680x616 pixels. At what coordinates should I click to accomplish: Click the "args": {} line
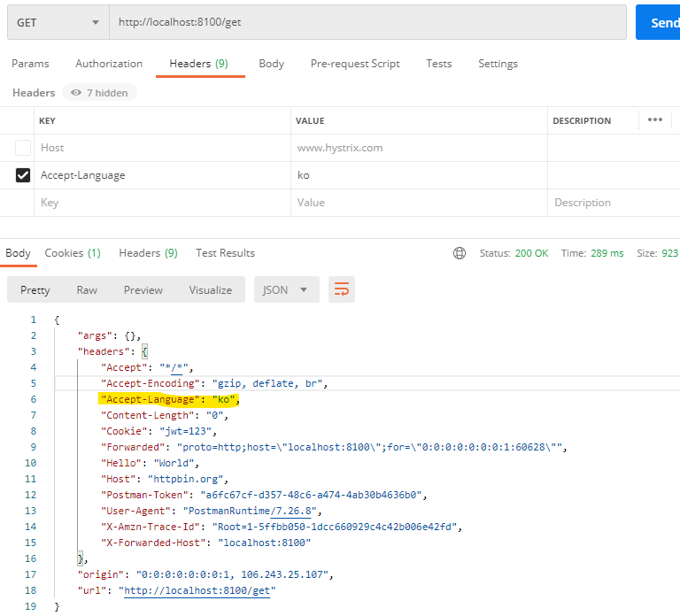[x=109, y=335]
